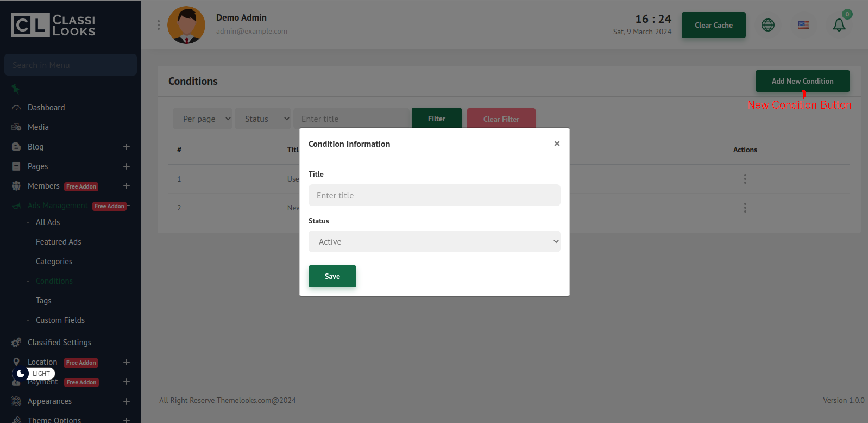Toggle the Light theme mode switch
Viewport: 868px width, 423px height.
34,374
